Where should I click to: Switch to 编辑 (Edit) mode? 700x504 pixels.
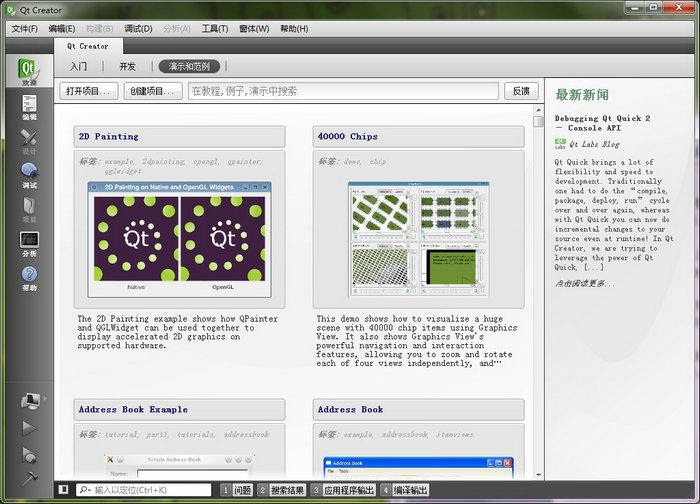click(x=28, y=107)
